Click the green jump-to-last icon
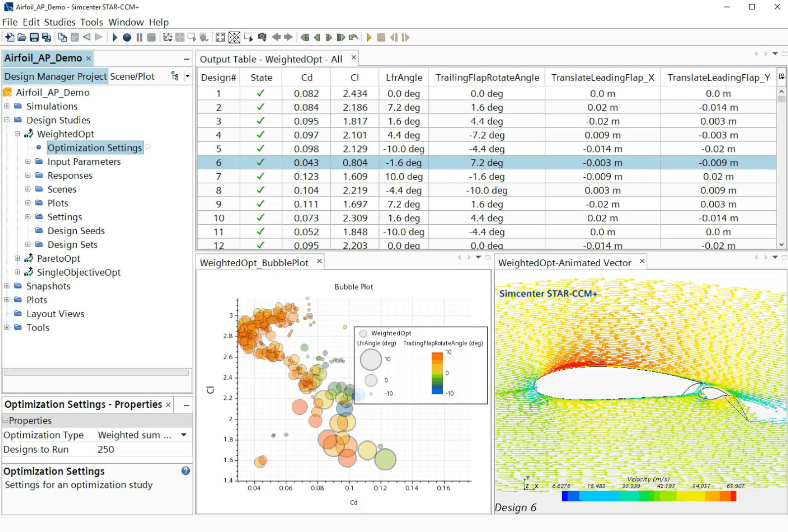The height and width of the screenshot is (532, 788). pos(341,37)
